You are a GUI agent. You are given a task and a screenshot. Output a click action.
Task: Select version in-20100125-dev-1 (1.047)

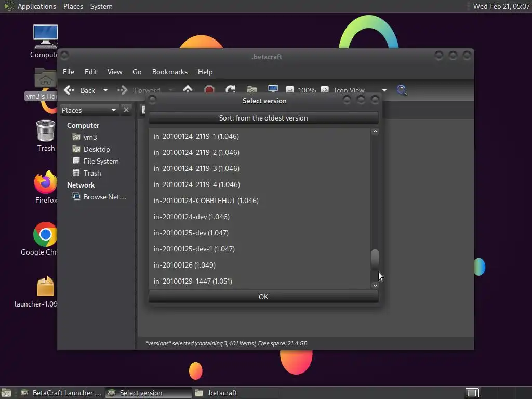[x=260, y=249]
